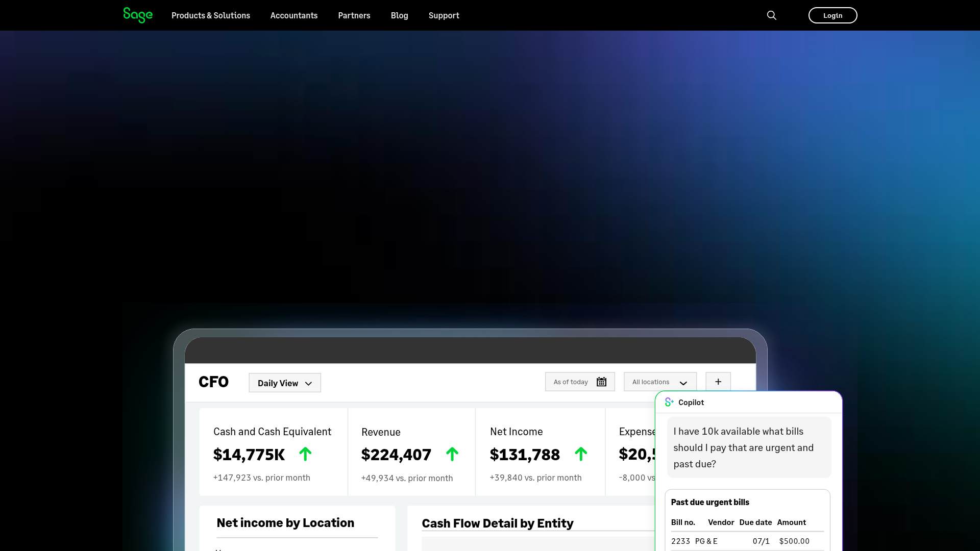Screen dimensions: 980x551
Task: Click the green arrow beside Cash and Cash Equivalent
Action: [x=305, y=454]
